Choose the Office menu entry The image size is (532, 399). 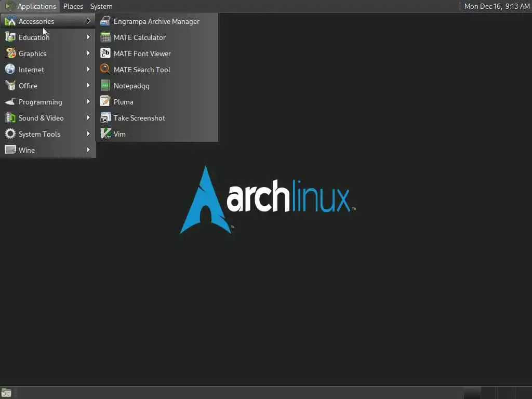point(48,86)
